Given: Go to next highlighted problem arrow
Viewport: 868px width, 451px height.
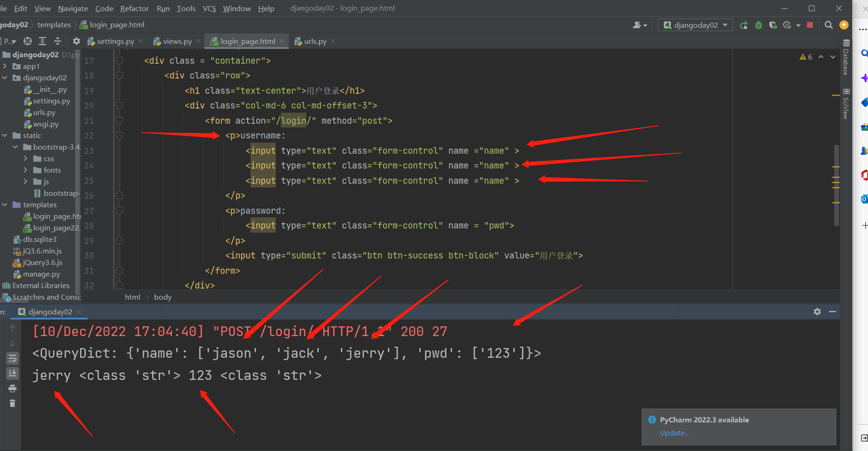Looking at the screenshot, I should (833, 57).
